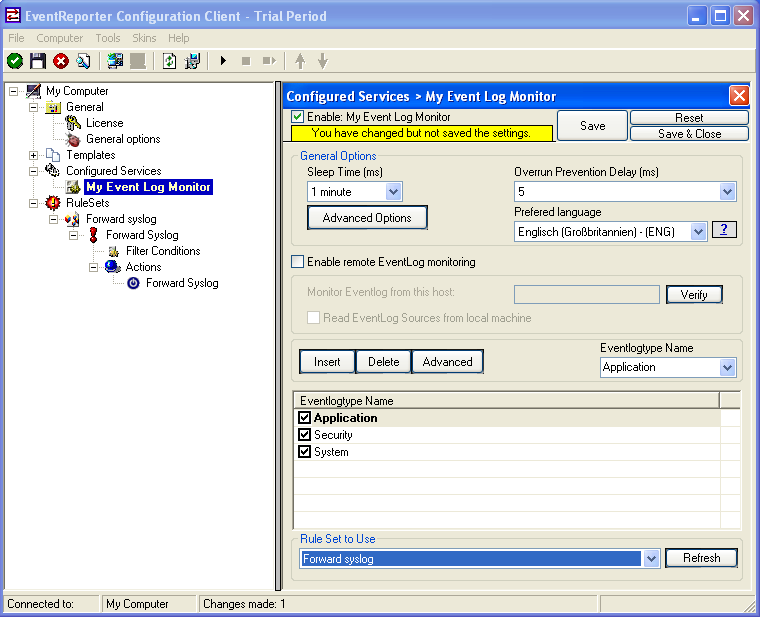The width and height of the screenshot is (760, 617).
Task: Uncheck the Security eventlog type
Action: tap(304, 434)
